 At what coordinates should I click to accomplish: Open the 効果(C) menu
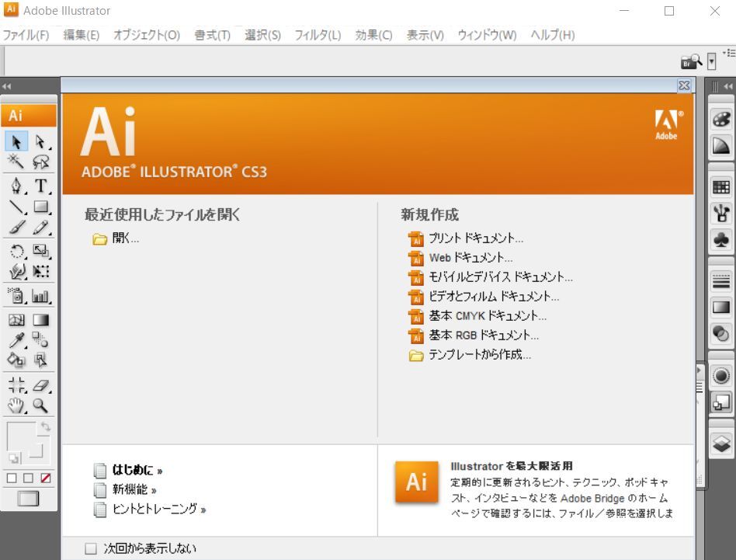[373, 35]
